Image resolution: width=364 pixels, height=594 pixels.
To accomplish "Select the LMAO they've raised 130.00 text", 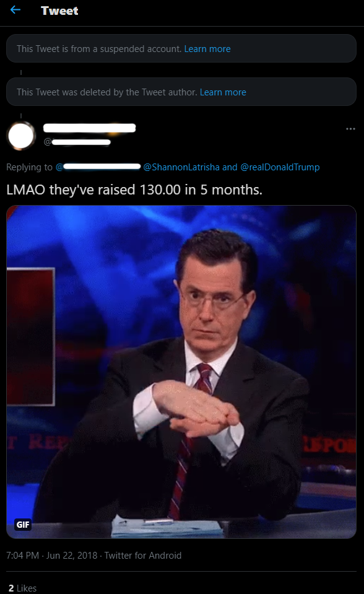I will click(x=134, y=190).
